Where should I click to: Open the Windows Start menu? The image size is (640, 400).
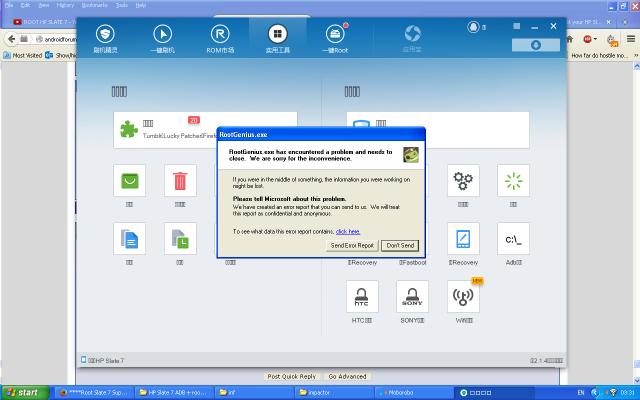[22, 392]
